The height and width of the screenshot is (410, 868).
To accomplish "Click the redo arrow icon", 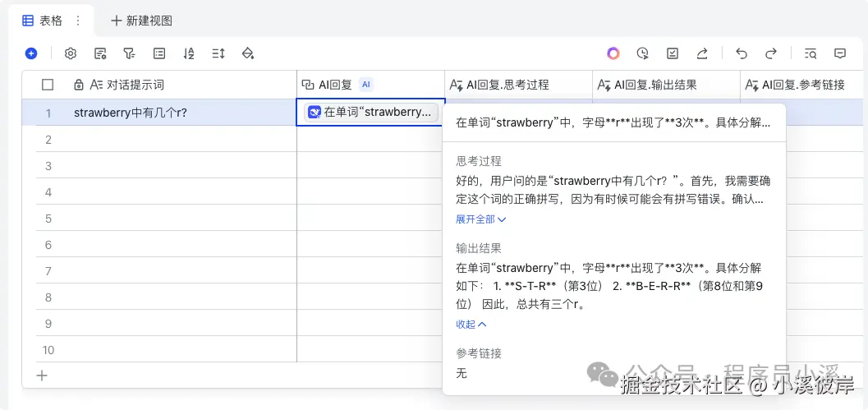I will [771, 53].
